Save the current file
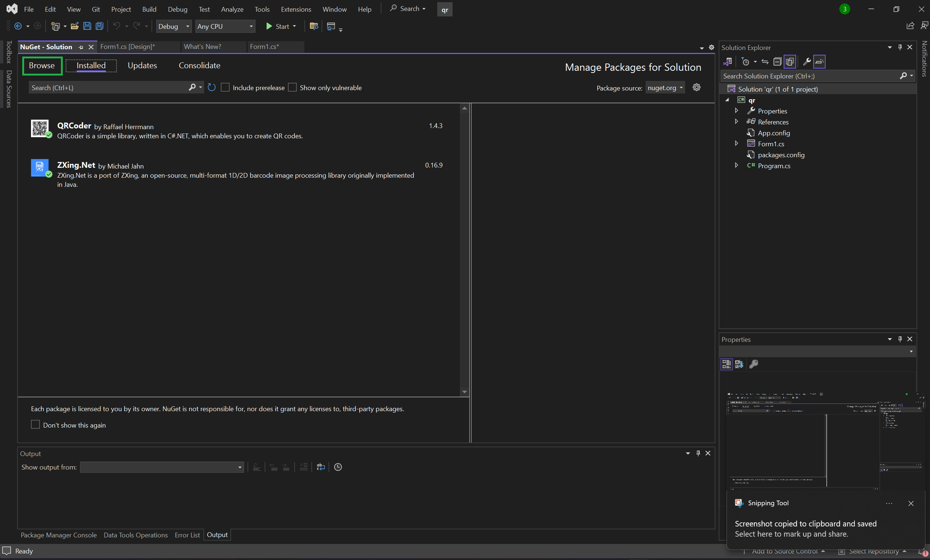This screenshot has height=560, width=930. tap(87, 26)
